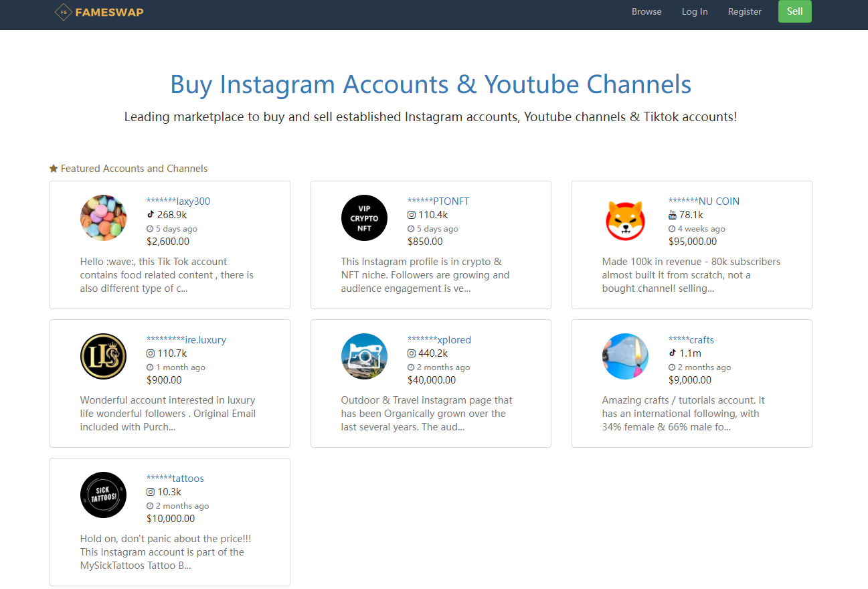Click the 440.2k follower count
This screenshot has height=589, width=868.
point(433,353)
